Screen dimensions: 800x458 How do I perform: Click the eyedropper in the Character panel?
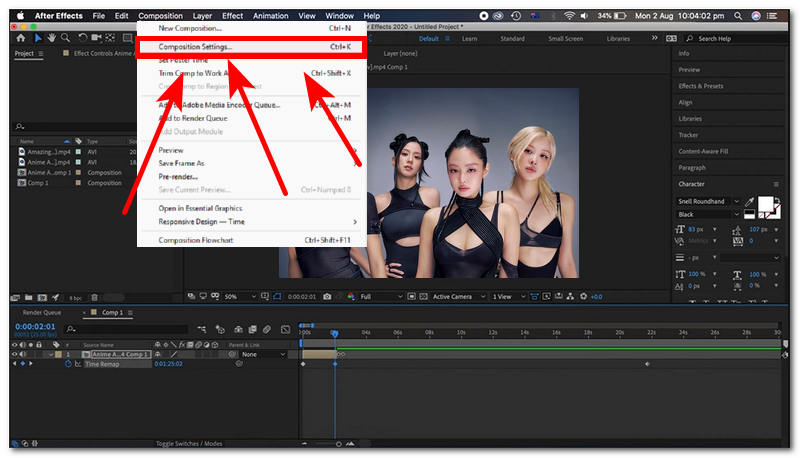click(750, 200)
